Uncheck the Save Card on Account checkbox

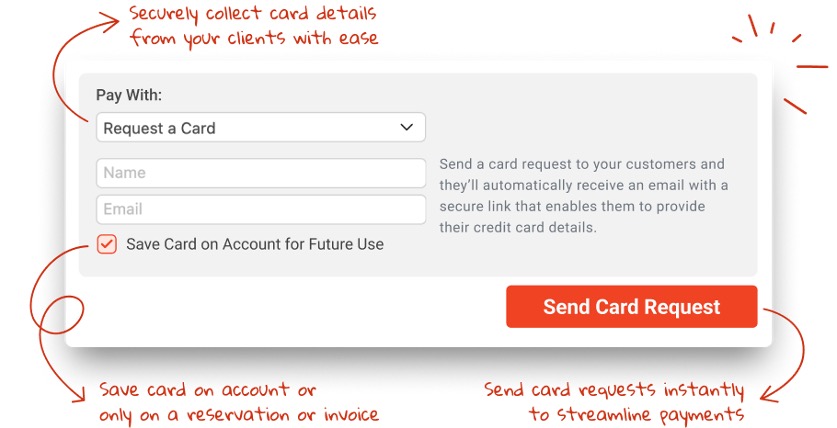(x=106, y=244)
